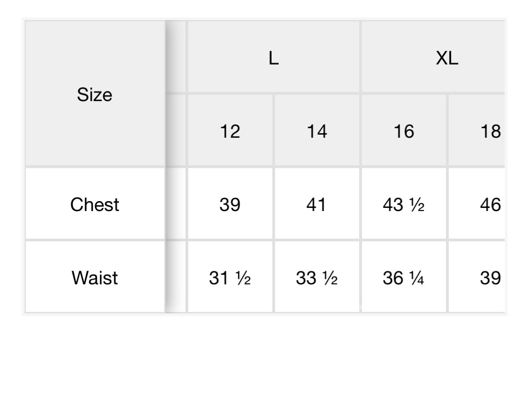Click the partially visible size 18 cell
The image size is (532, 413).
click(x=482, y=131)
